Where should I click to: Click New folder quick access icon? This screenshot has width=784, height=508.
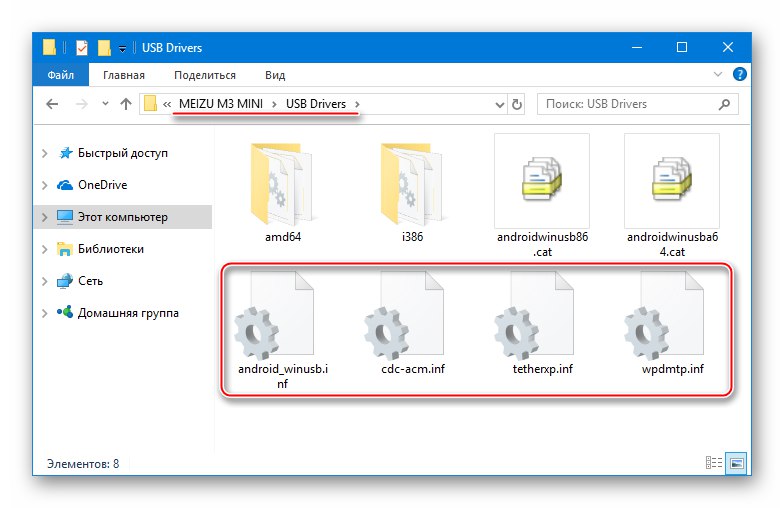tap(104, 48)
